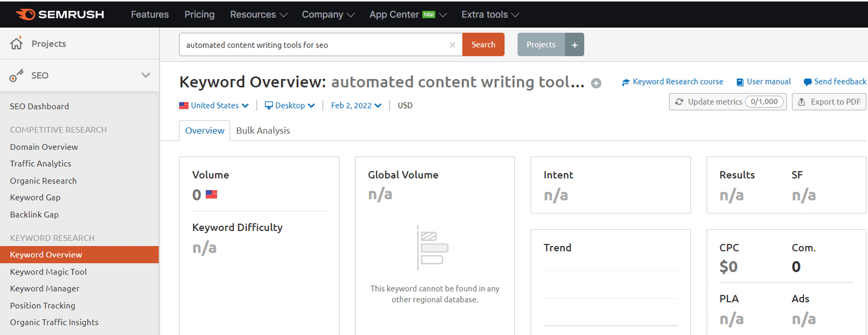The width and height of the screenshot is (868, 335).
Task: Click the Update metrics button
Action: click(727, 102)
